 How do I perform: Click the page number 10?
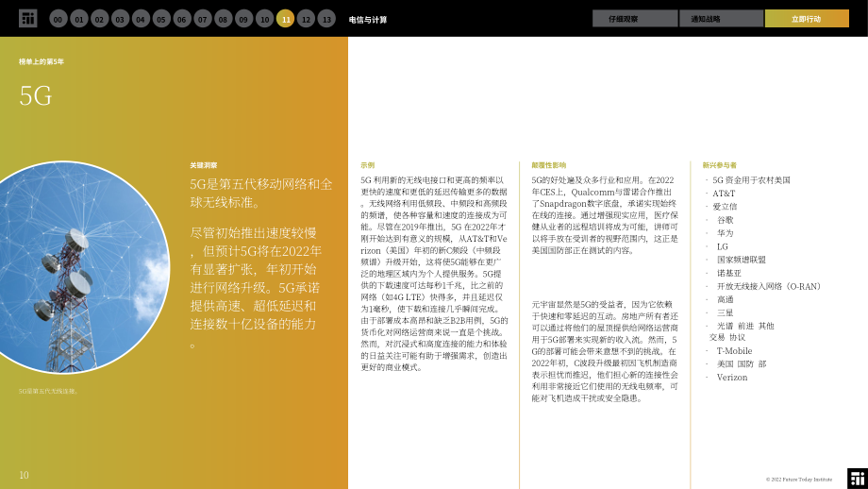tap(24, 475)
